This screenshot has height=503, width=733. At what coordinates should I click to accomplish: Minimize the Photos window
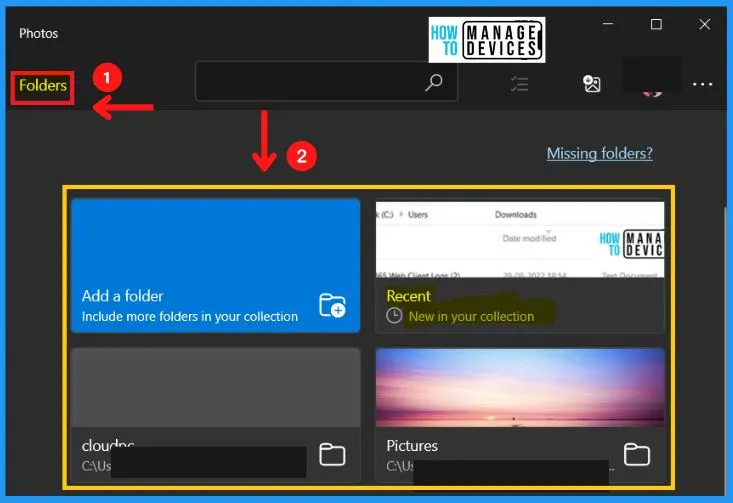click(x=610, y=24)
